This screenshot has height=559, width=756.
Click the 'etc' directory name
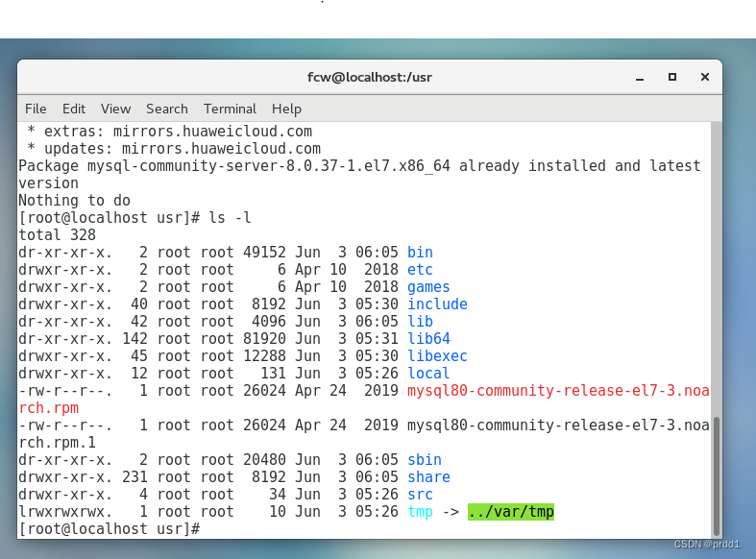tap(420, 269)
